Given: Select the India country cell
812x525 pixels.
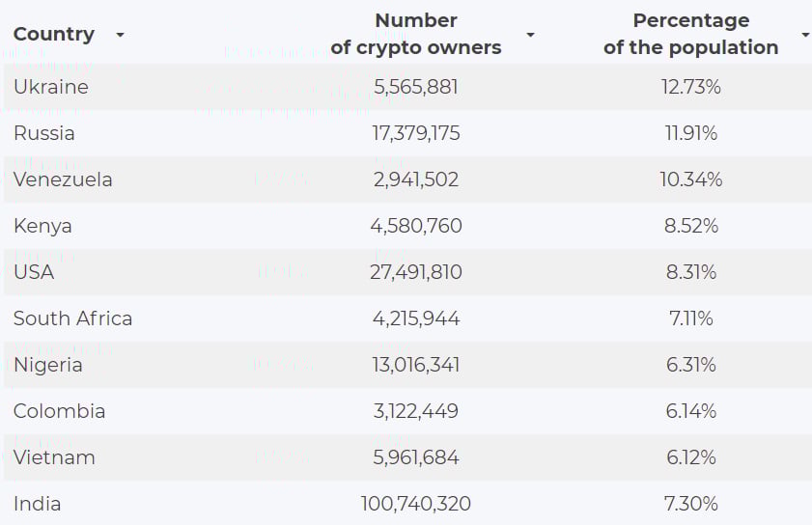Looking at the screenshot, I should click(x=37, y=504).
